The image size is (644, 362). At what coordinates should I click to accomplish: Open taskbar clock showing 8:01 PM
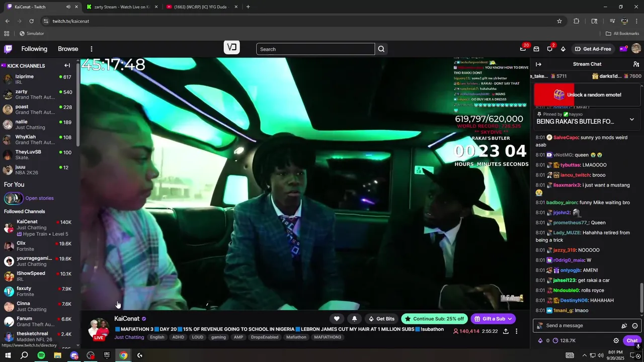point(615,355)
